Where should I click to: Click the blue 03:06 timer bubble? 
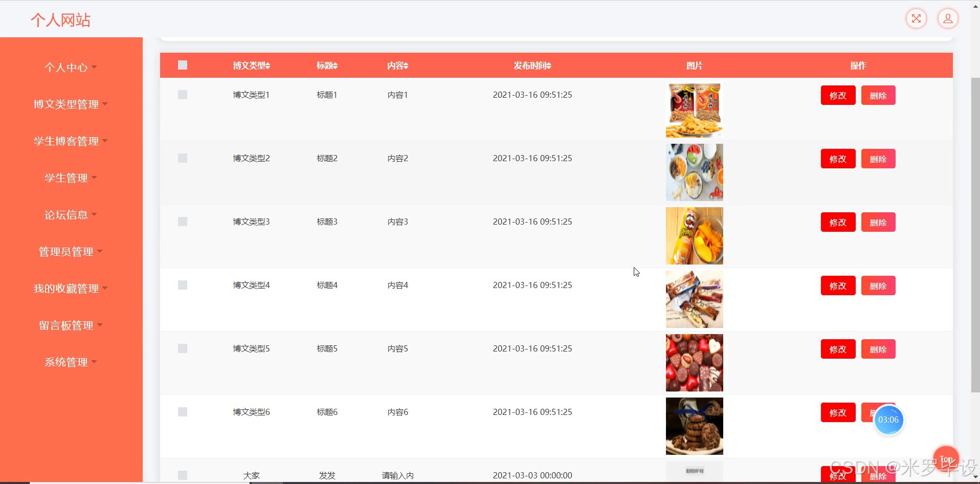click(888, 420)
